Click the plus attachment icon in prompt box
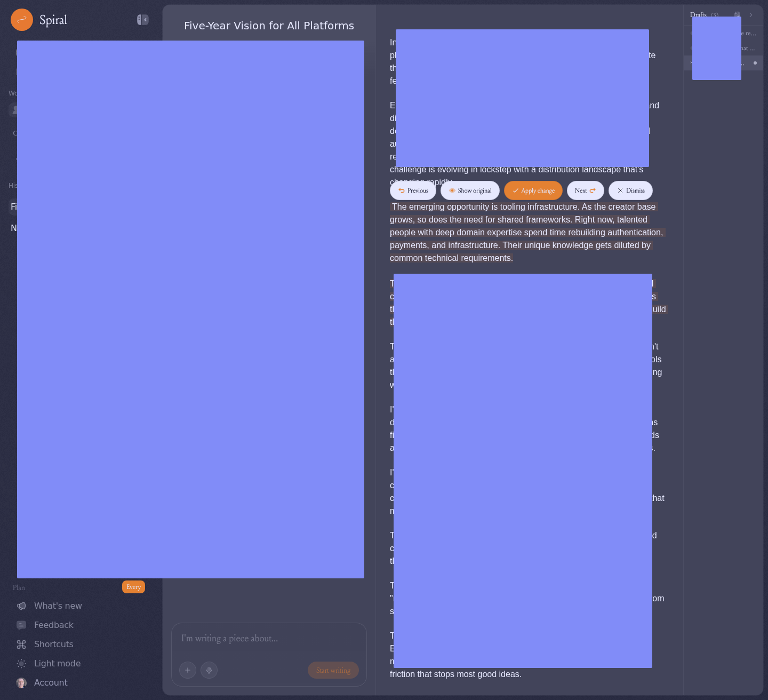768x700 pixels. point(188,670)
